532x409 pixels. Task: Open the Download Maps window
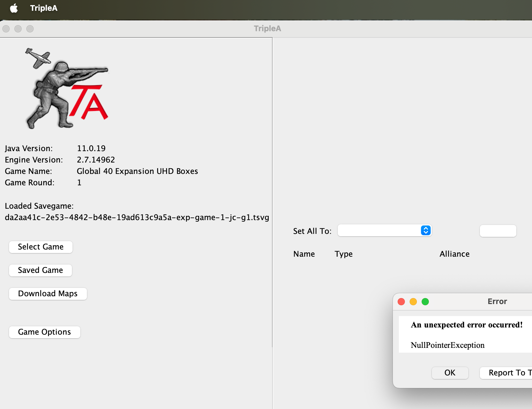[x=48, y=294]
